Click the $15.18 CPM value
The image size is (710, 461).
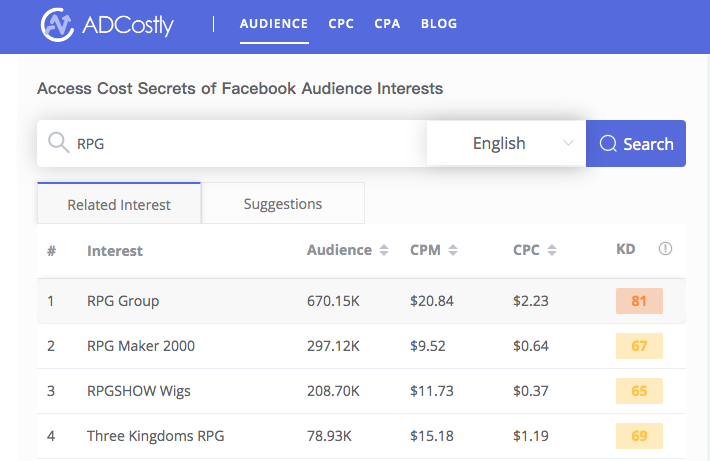pyautogui.click(x=432, y=436)
